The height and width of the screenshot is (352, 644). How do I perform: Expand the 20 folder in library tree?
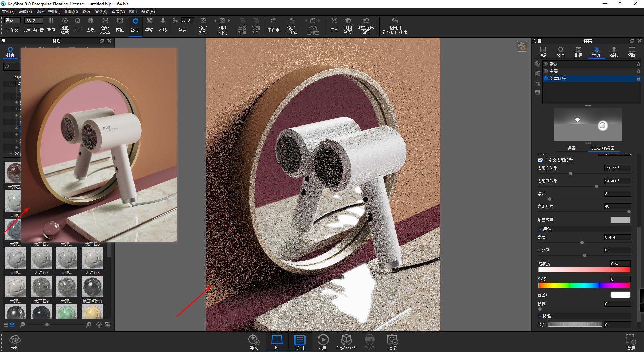pyautogui.click(x=11, y=154)
